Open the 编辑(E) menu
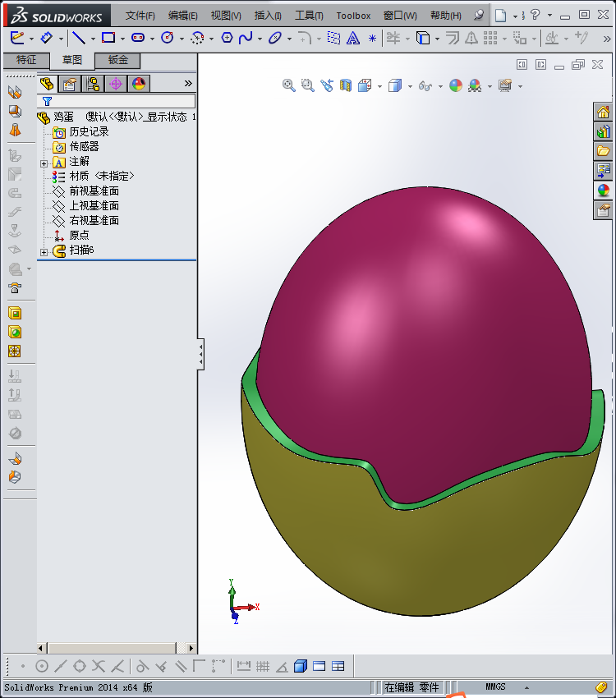Viewport: 616px width, 698px height. (183, 16)
